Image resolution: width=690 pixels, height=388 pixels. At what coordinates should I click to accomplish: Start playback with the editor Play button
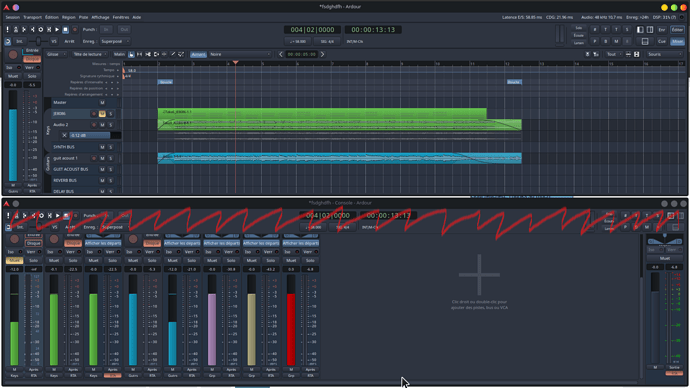[57, 29]
